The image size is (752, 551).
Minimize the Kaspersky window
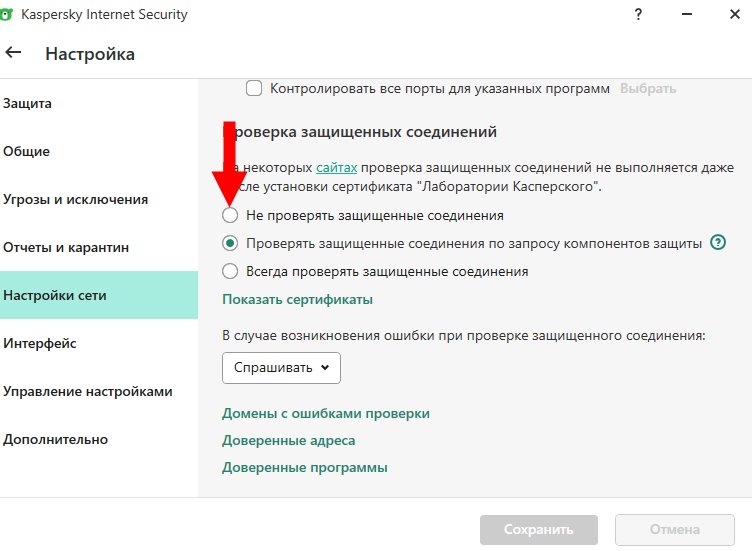click(685, 15)
